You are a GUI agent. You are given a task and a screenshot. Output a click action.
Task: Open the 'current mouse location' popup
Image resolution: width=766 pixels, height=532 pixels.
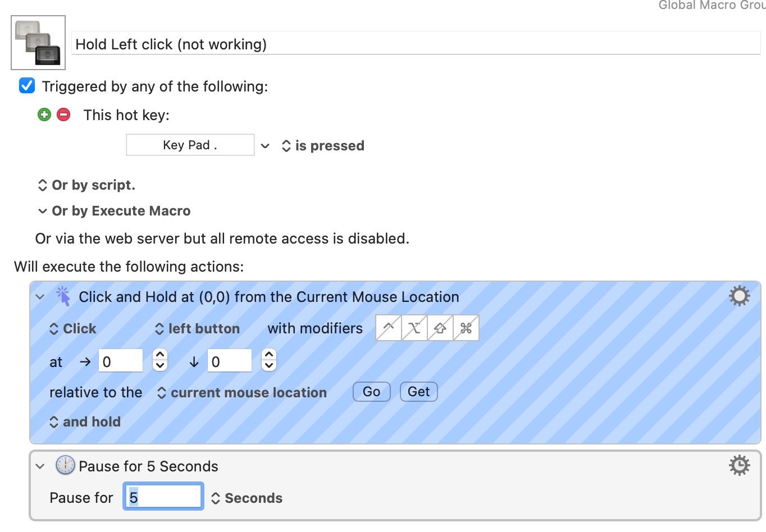(242, 393)
